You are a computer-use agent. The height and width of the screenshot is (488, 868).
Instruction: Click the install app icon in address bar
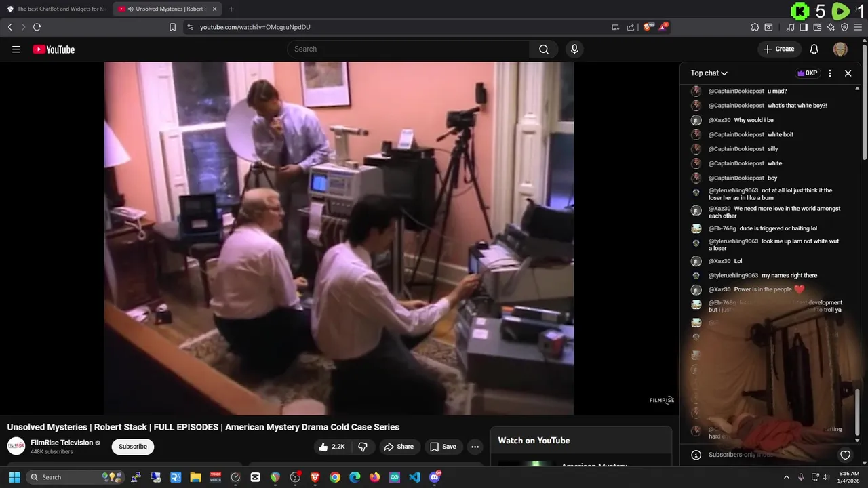615,27
